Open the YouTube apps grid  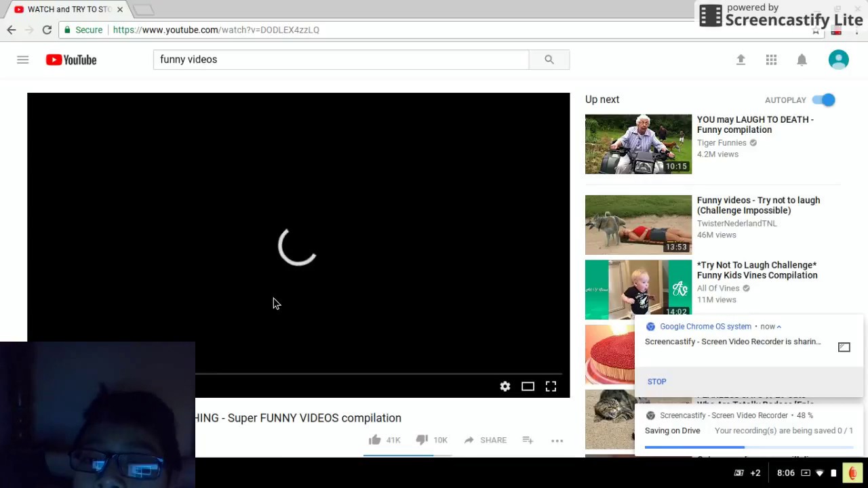coord(771,60)
